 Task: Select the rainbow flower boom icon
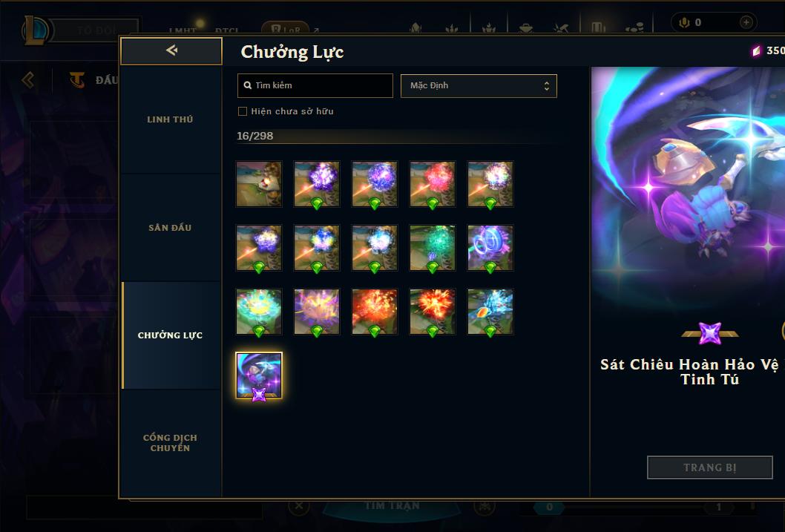(259, 312)
